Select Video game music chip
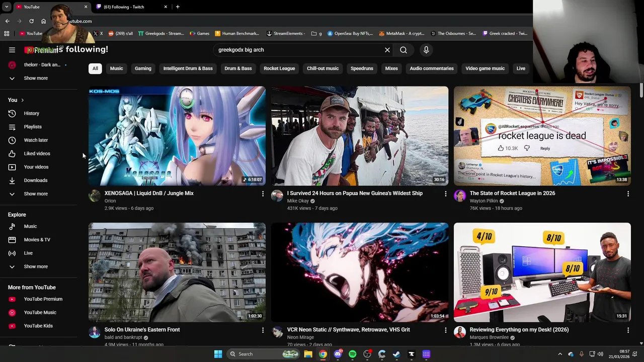The image size is (644, 362). click(x=485, y=68)
